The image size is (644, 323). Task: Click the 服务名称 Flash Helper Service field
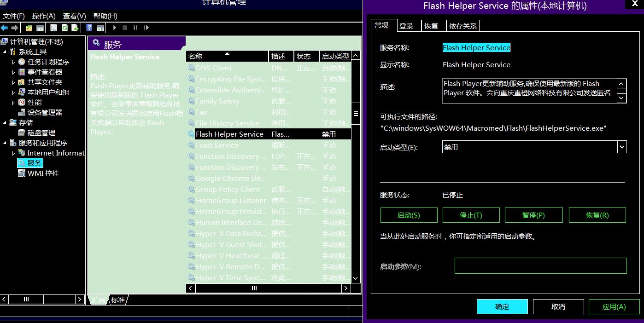click(x=476, y=48)
